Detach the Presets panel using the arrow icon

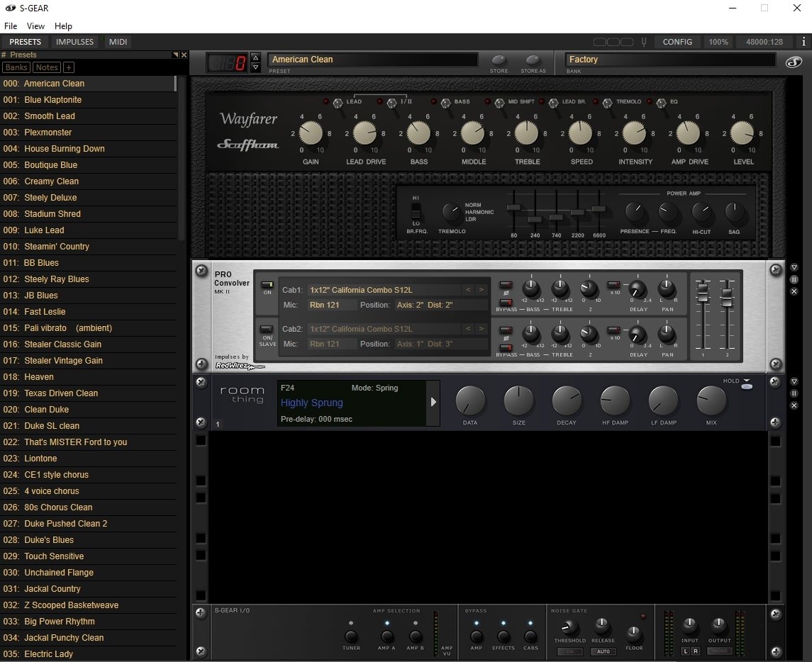(x=176, y=55)
